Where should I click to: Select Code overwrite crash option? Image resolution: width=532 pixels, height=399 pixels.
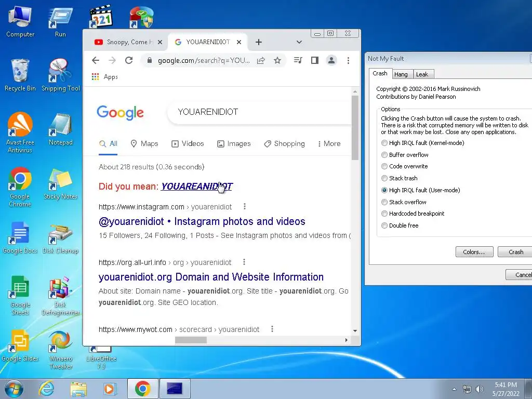coord(404,166)
